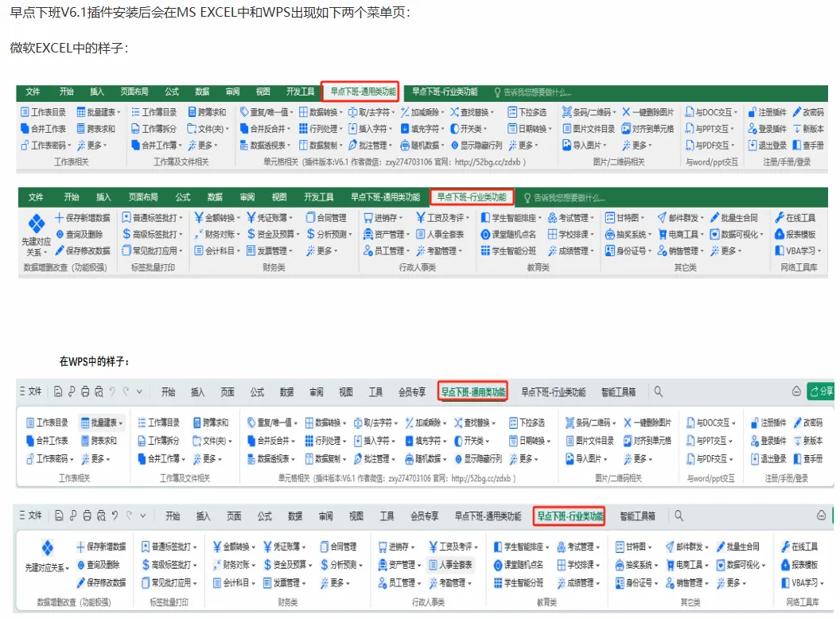This screenshot has height=619, width=840.
Task: Click green 分享 button in WPS 通用类 screenshot
Action: [821, 391]
